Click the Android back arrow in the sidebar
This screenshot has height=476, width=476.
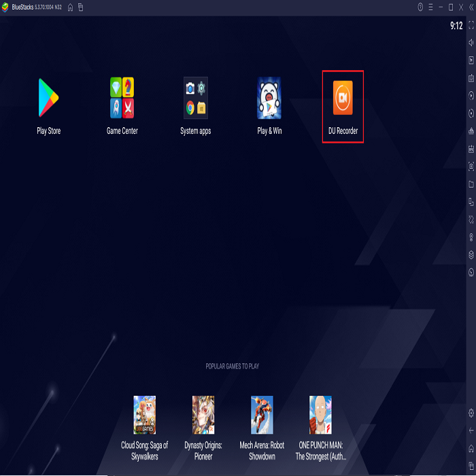471,430
